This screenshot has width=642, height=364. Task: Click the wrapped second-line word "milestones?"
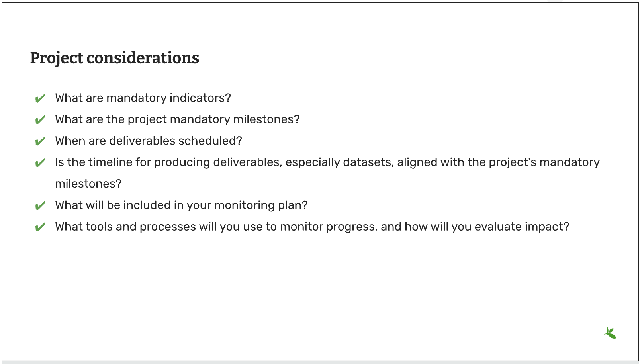(x=88, y=184)
